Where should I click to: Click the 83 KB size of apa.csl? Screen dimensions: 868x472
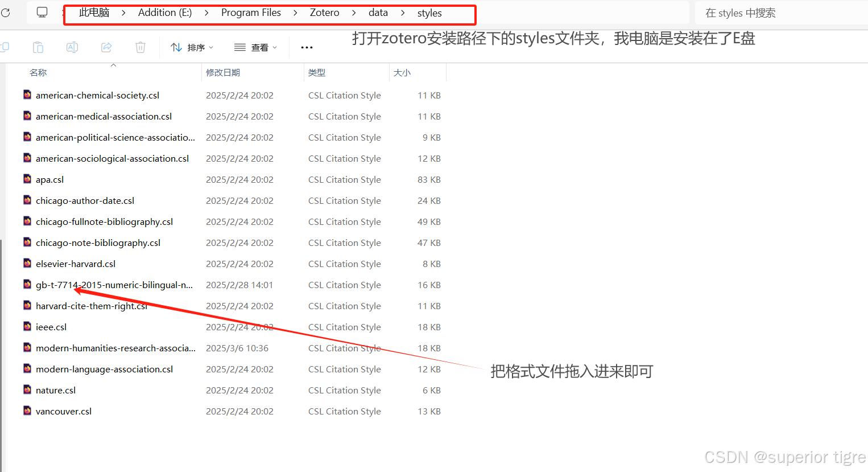coord(429,180)
